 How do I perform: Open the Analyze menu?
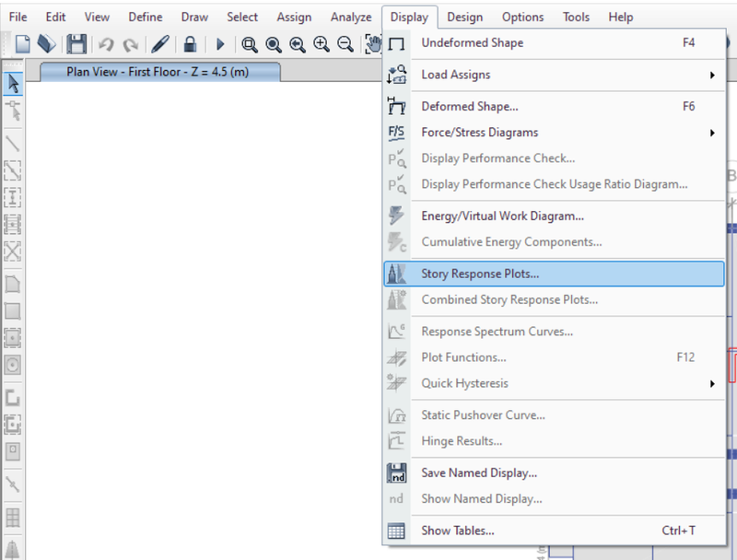point(351,17)
